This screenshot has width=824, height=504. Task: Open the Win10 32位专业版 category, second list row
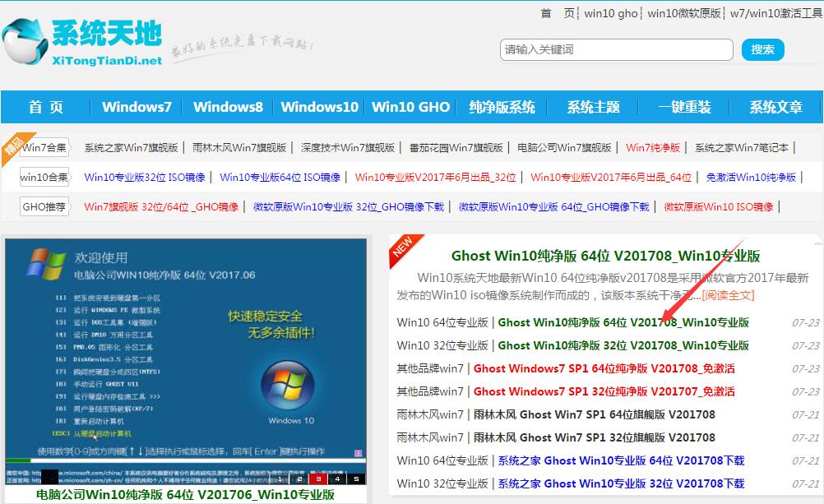click(x=442, y=345)
